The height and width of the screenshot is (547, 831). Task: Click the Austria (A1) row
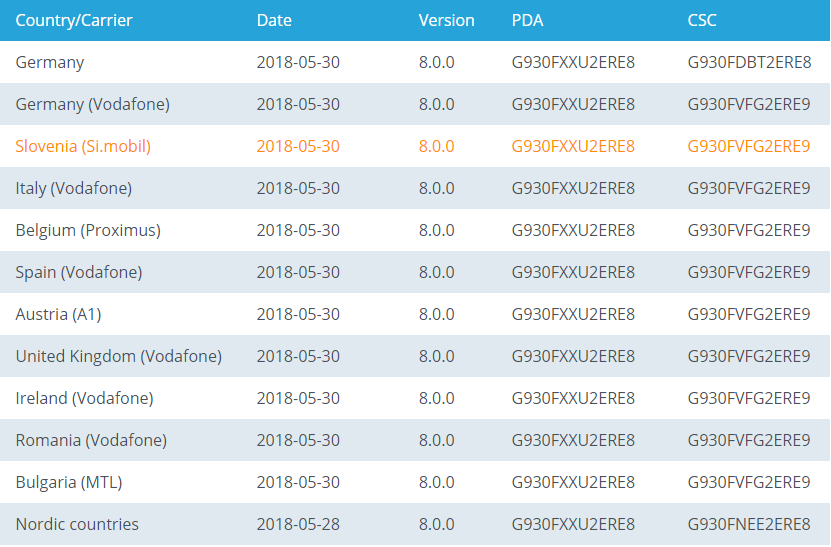(x=58, y=314)
